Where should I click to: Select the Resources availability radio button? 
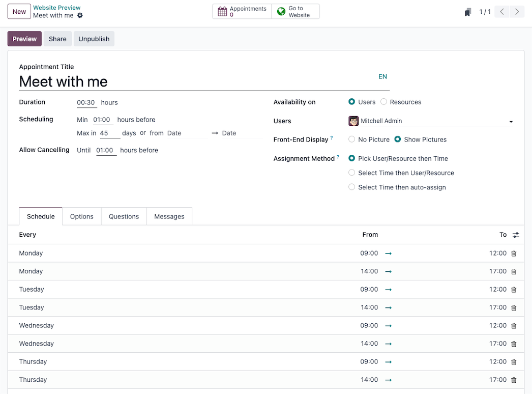point(383,101)
